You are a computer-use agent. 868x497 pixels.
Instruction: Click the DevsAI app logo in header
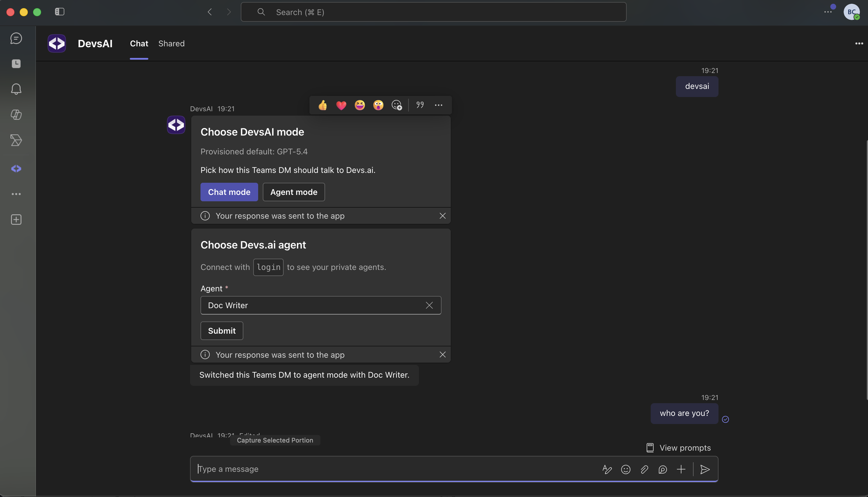[x=57, y=43]
